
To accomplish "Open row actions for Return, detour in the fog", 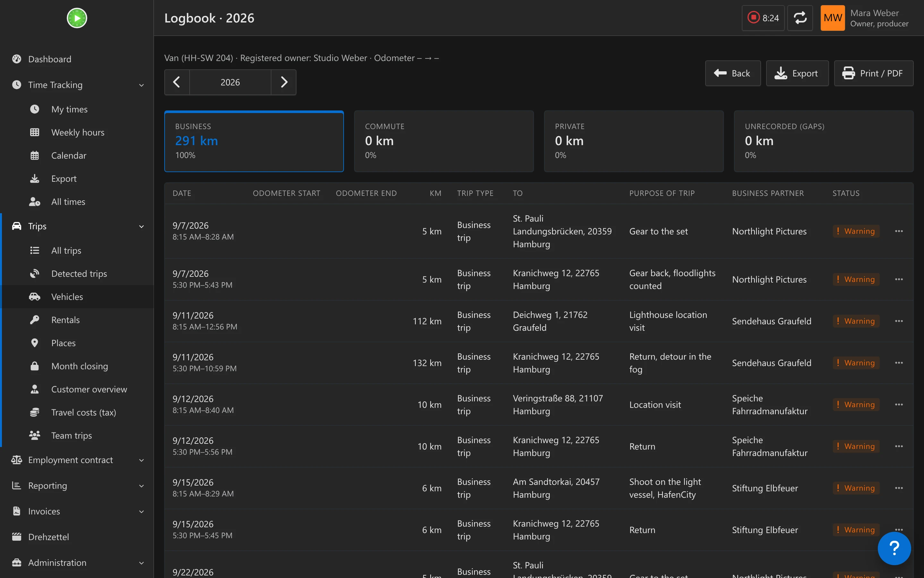I will (899, 363).
